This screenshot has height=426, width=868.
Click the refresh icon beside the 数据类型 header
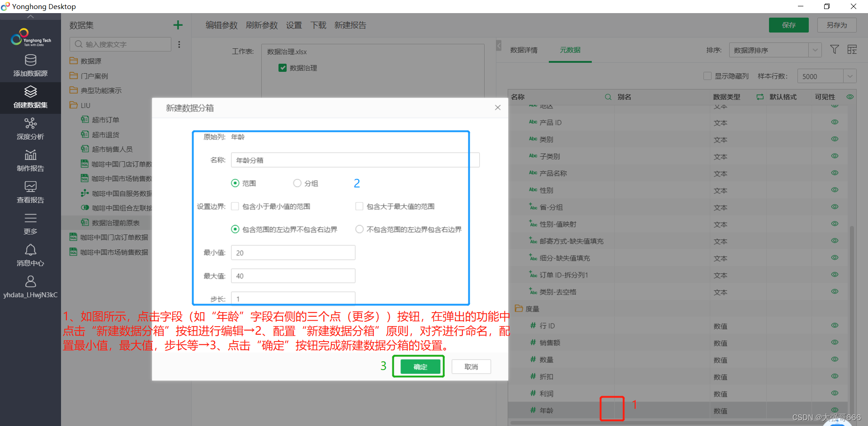click(x=760, y=97)
